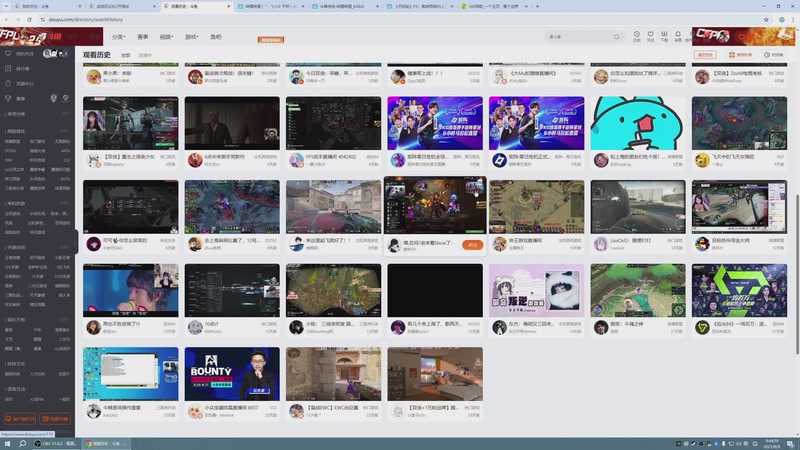800x450 pixels.
Task: Open the Windows desktop stream thumbnail
Action: point(131,374)
